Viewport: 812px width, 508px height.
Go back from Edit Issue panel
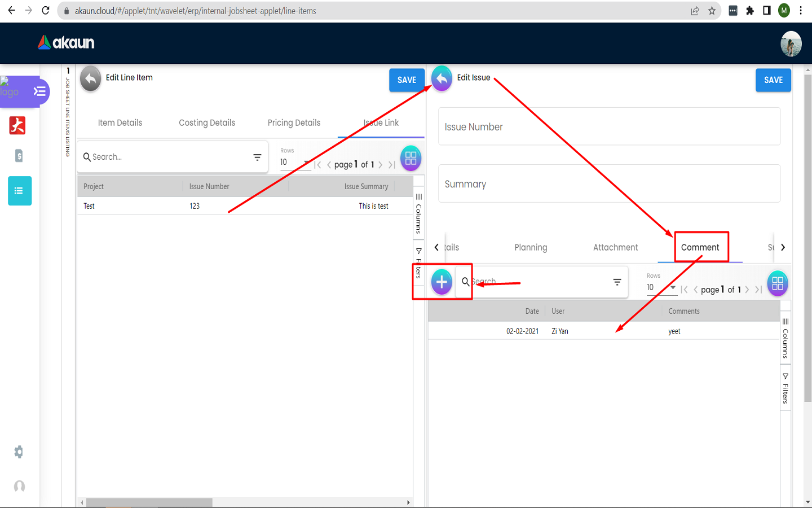point(442,78)
